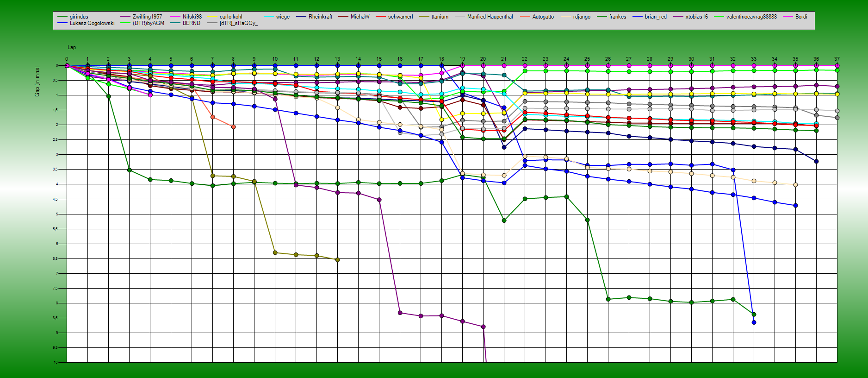
Task: Select rdjango in the legend
Action: coord(582,17)
